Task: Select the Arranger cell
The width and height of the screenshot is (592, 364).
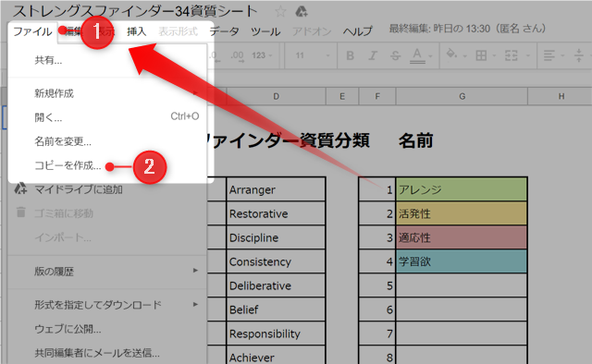Action: [276, 189]
